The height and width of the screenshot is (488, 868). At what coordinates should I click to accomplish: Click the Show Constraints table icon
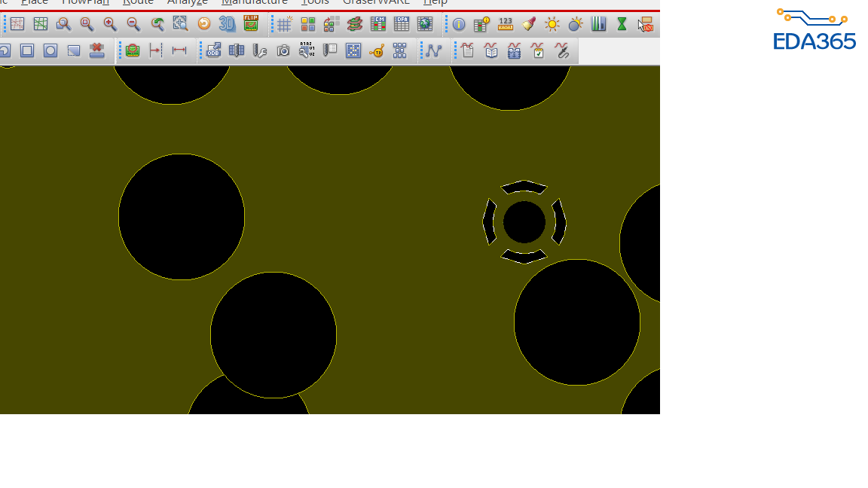(x=482, y=24)
